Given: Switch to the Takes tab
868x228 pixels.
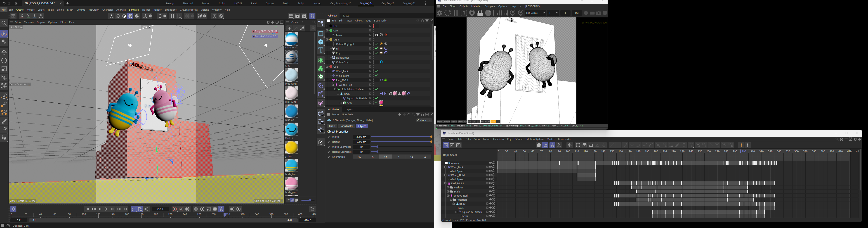Looking at the screenshot, I should tap(346, 16).
